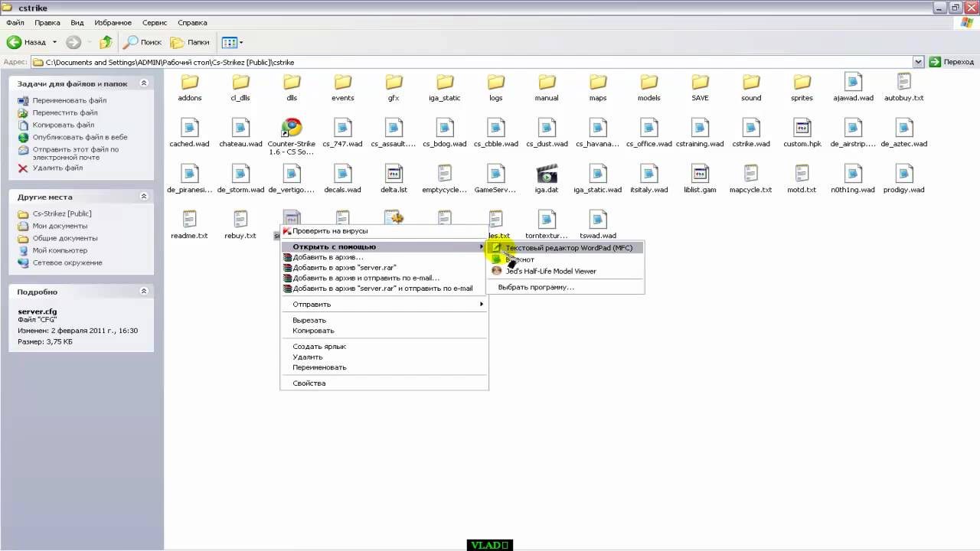Click Копировать файл task link
980x551 pixels.
[64, 125]
